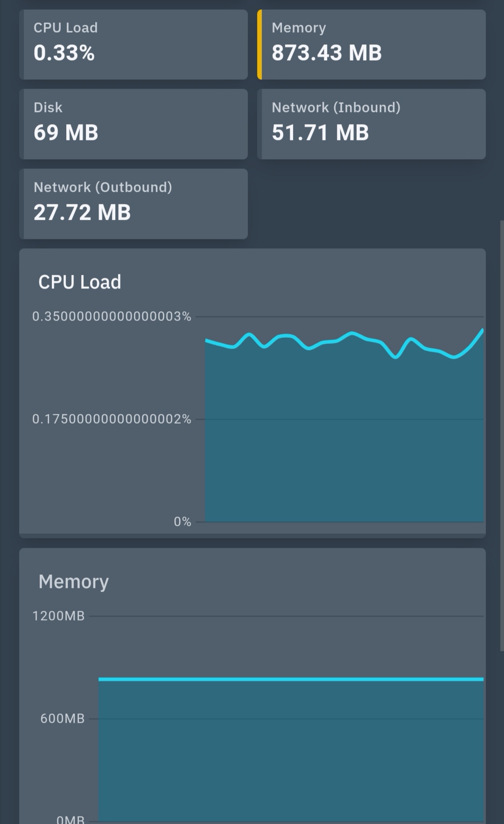Click the Memory chart title

[x=73, y=581]
